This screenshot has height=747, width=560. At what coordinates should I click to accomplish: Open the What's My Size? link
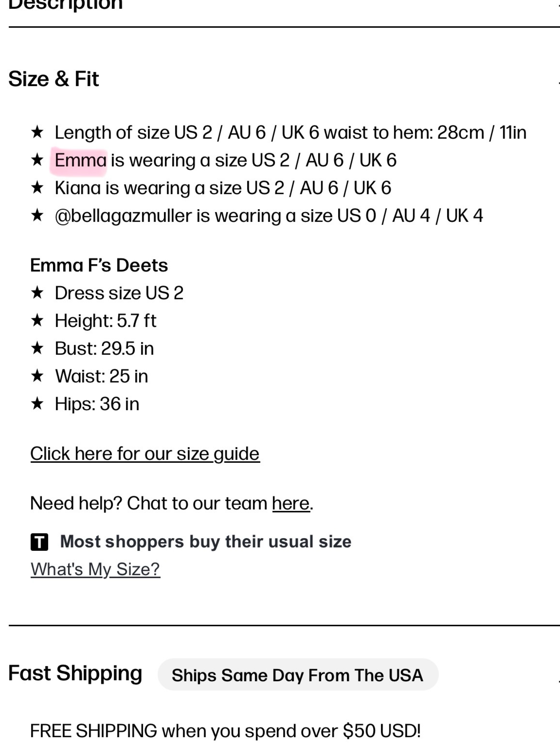pos(95,569)
